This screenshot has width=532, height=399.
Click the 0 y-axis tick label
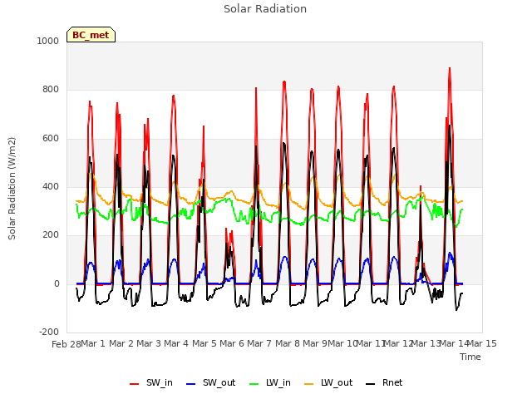57,283
